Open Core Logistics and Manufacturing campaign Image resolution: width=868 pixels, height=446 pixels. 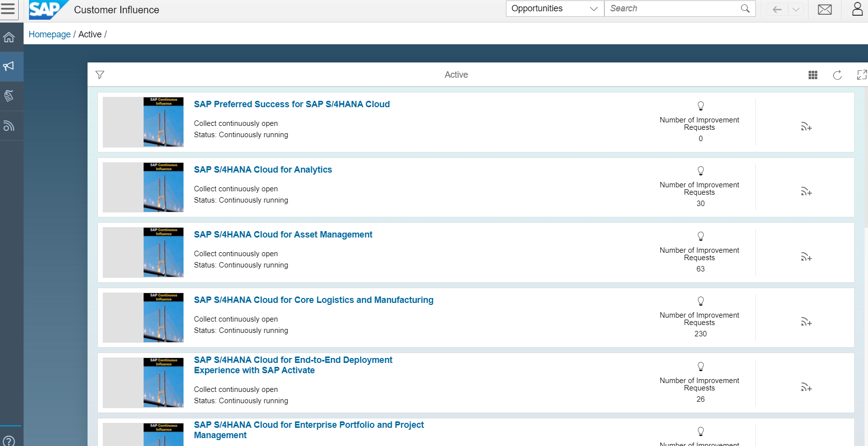click(x=314, y=300)
